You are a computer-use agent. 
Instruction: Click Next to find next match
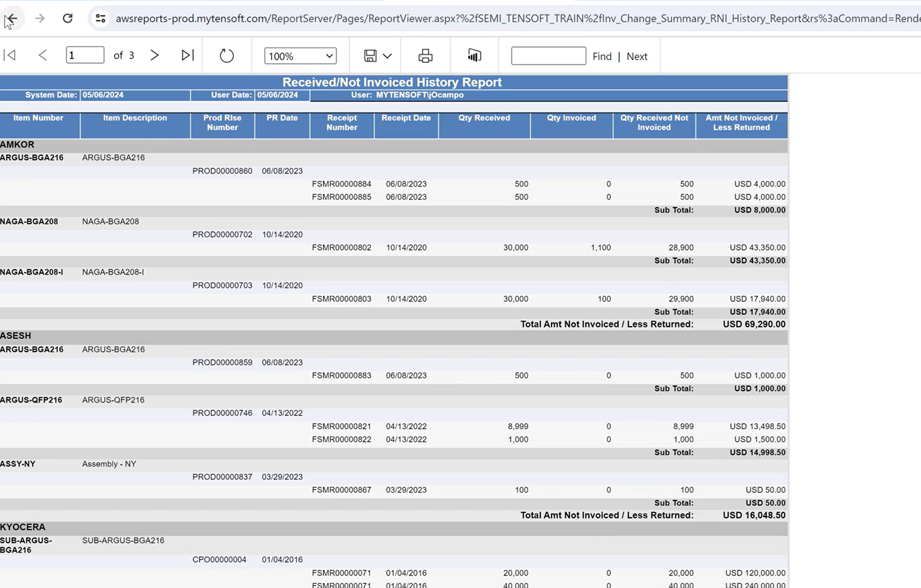pos(637,56)
